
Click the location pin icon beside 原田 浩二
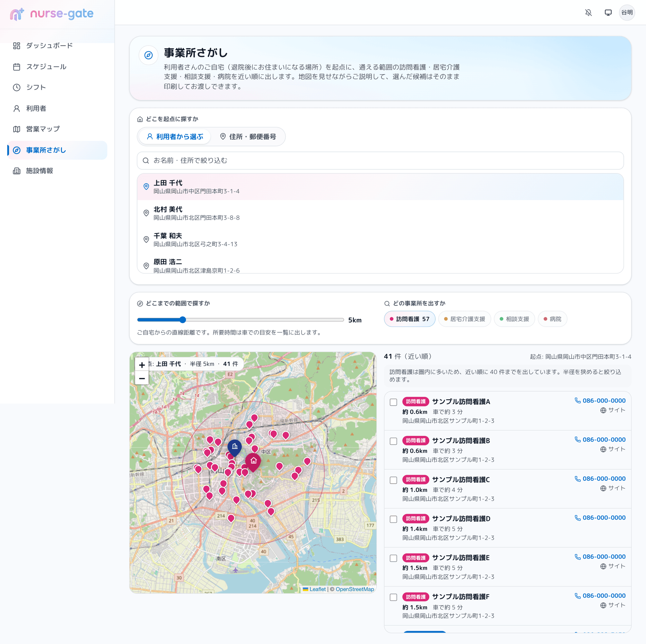click(x=146, y=266)
